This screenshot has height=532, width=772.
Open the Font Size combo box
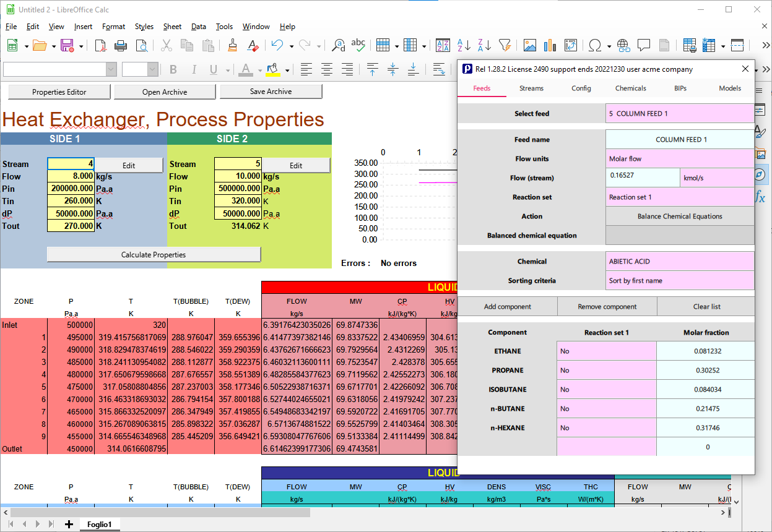(142, 69)
